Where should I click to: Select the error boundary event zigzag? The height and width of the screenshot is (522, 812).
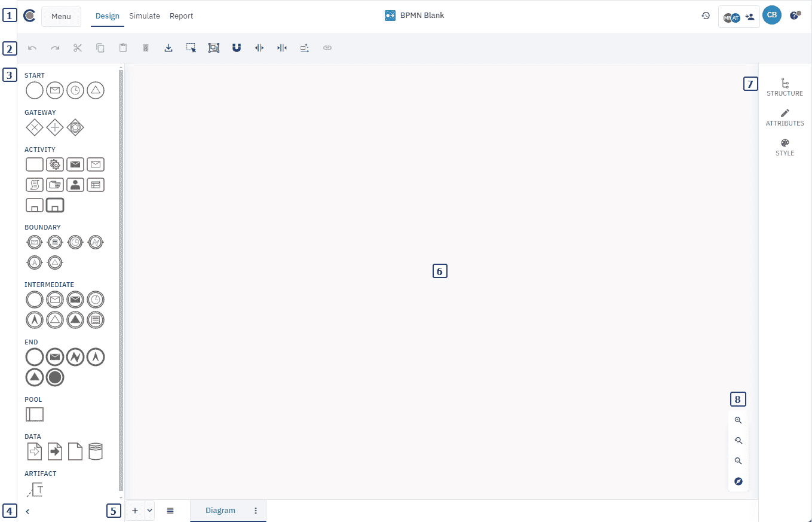coord(96,242)
